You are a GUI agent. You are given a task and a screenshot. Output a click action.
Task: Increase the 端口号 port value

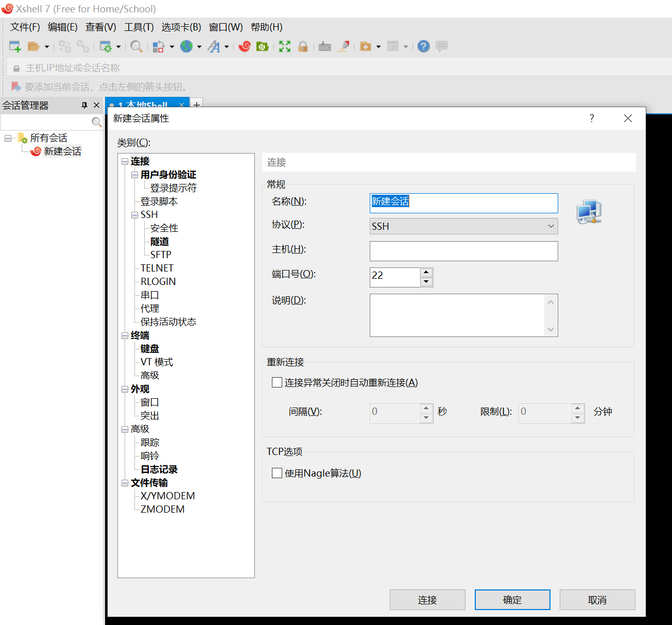click(426, 273)
